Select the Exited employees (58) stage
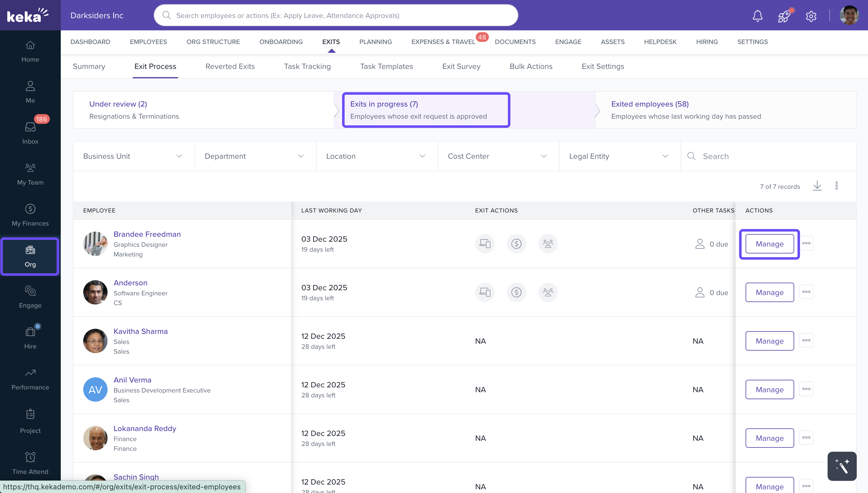The height and width of the screenshot is (493, 868). [650, 104]
